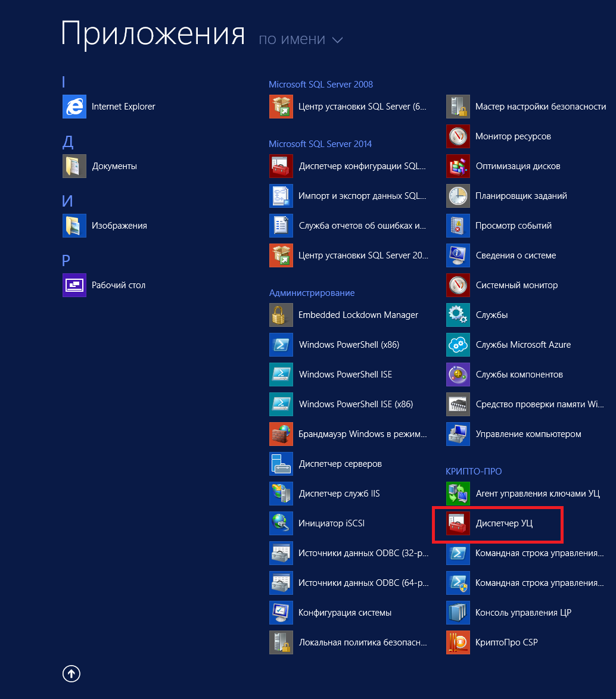The height and width of the screenshot is (699, 616).
Task: Click Источники данных ODBC (32-р... label
Action: click(363, 553)
